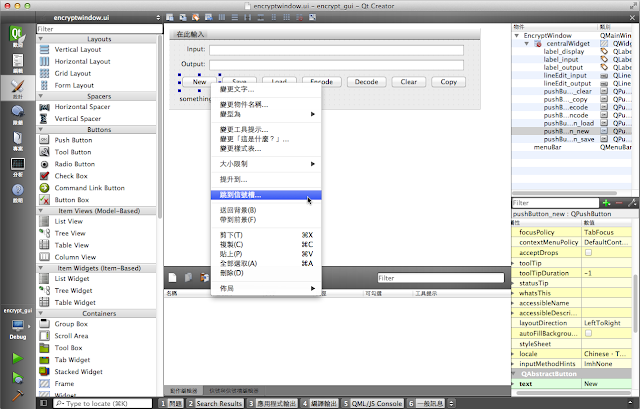Open the Analyze mode icon
Image resolution: width=640 pixels, height=409 pixels.
pyautogui.click(x=18, y=167)
